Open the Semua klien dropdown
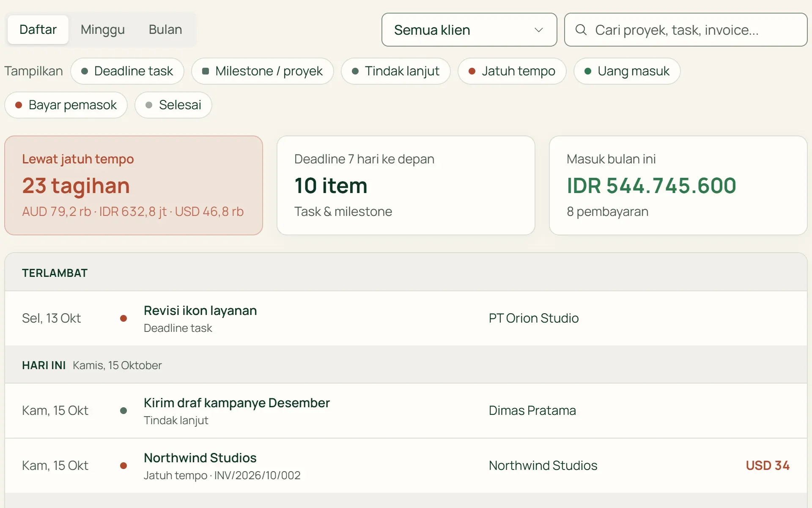 [469, 30]
